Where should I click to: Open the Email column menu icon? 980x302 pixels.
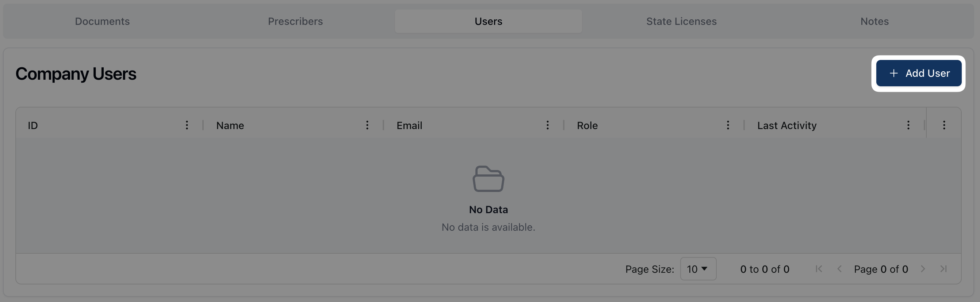[x=547, y=125]
